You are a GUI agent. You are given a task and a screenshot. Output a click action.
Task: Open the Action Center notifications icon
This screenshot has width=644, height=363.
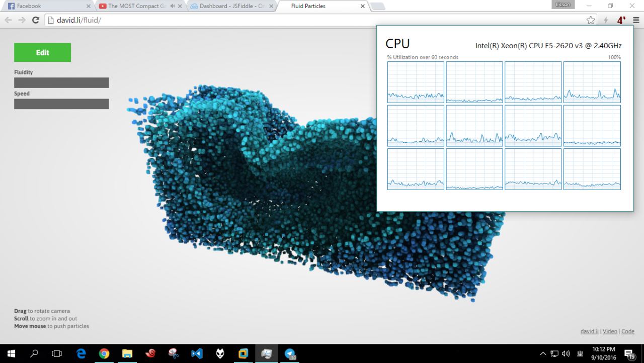pos(629,353)
